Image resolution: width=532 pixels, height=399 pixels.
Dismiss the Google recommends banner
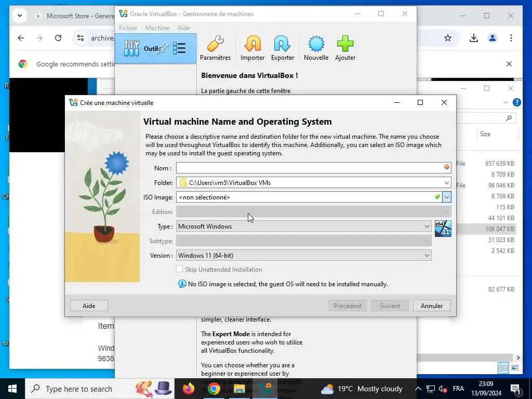click(x=509, y=64)
